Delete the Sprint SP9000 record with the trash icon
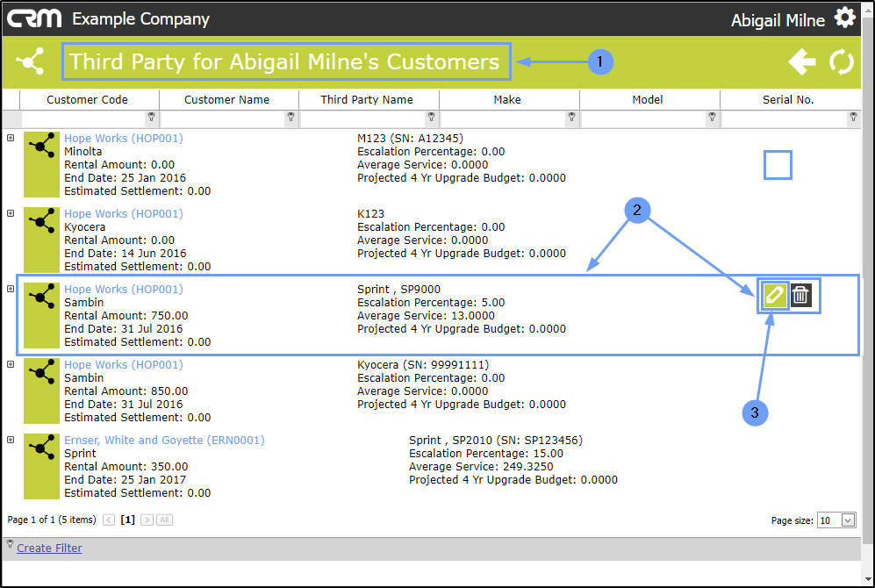 (x=800, y=295)
